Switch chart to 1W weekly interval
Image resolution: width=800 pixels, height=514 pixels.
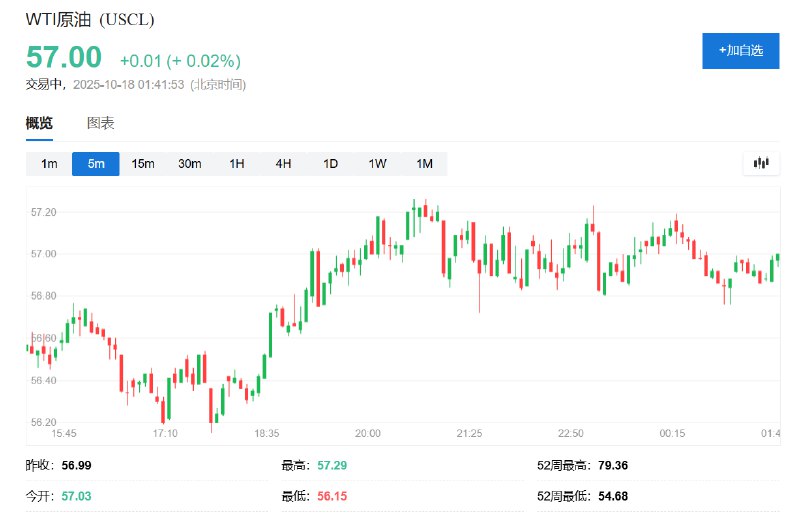click(377, 164)
